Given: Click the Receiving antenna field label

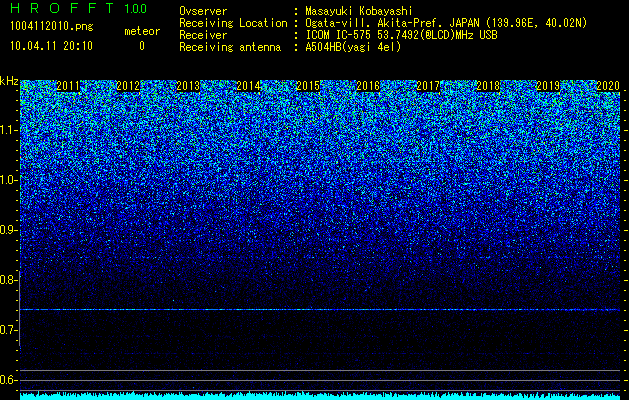Looking at the screenshot, I should click(x=230, y=47).
